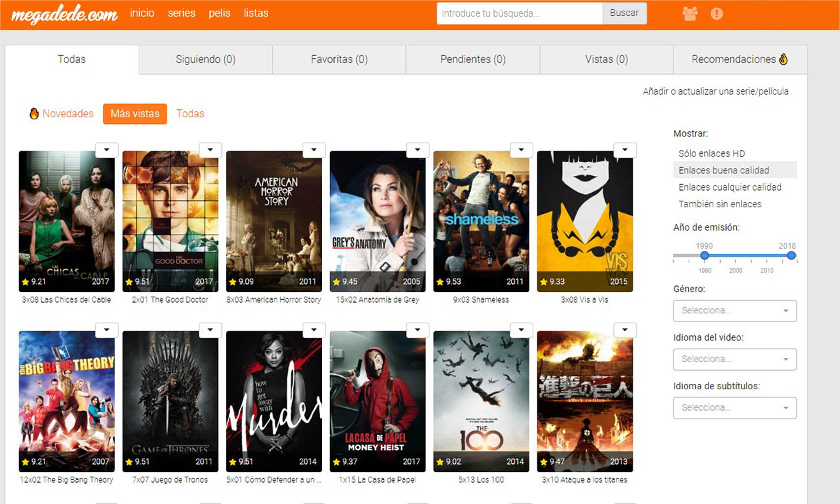The image size is (840, 504).
Task: Click the 2018 slider handle for Año de emisión
Action: click(x=791, y=255)
